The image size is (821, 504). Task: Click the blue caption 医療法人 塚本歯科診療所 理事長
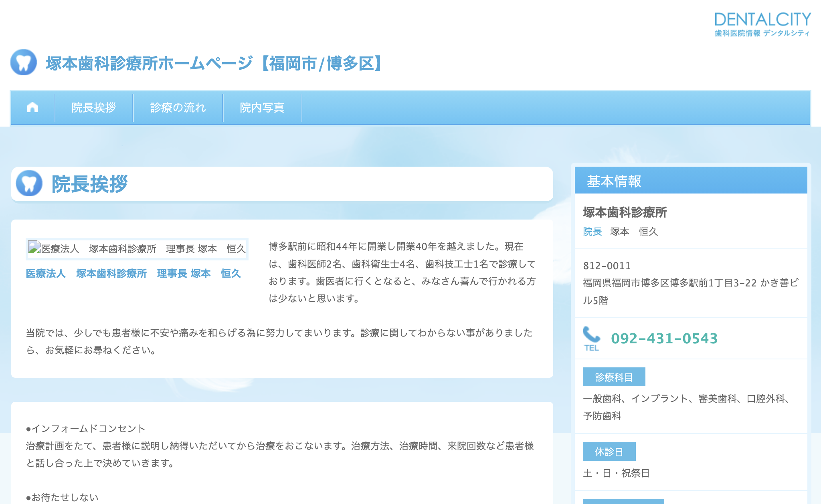coord(133,274)
